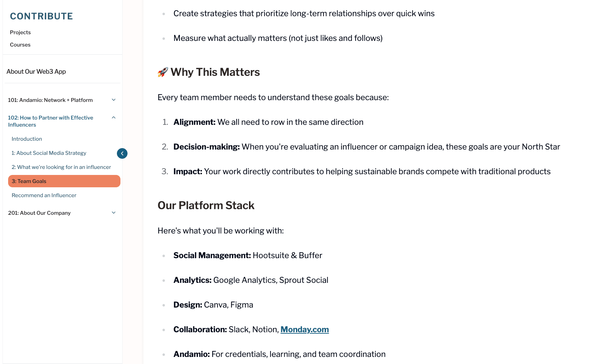Screen dimensions: 611x364
Task: Click the CONTRIBUTE sidebar heading
Action: tap(41, 16)
